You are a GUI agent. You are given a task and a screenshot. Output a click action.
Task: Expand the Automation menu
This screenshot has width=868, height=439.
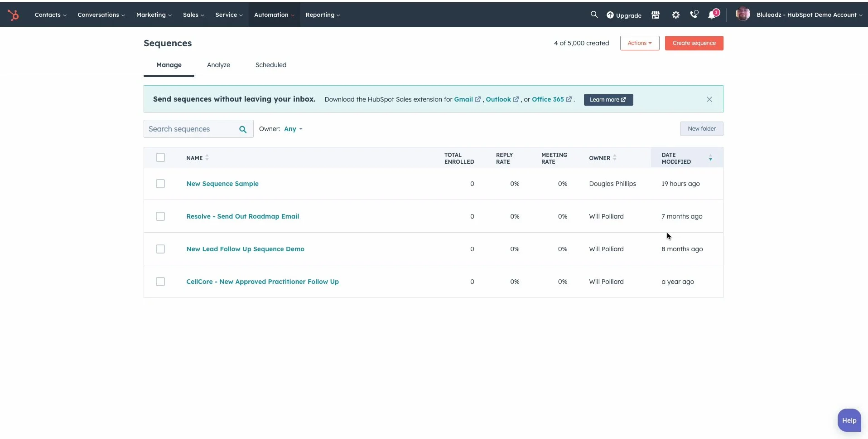tap(274, 15)
